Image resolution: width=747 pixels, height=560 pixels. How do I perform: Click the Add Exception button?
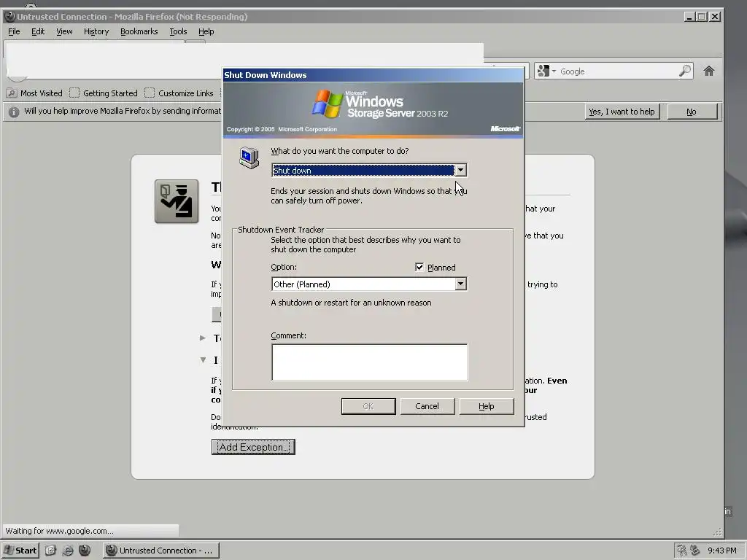(253, 447)
